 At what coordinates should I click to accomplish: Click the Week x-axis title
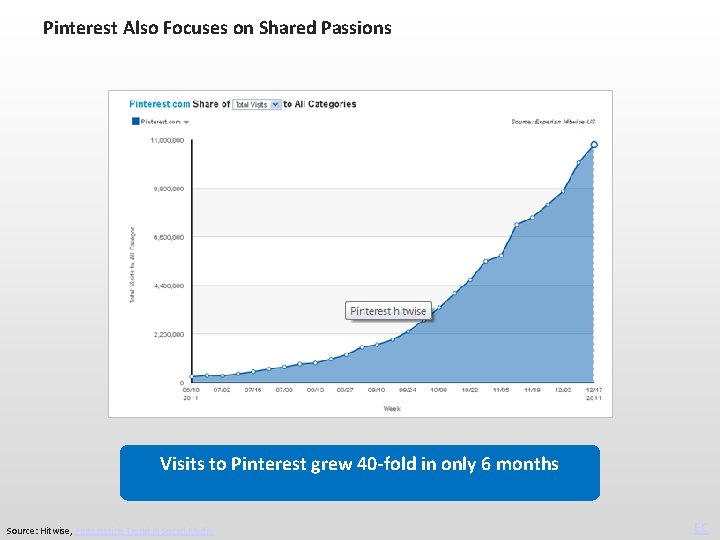(x=392, y=408)
